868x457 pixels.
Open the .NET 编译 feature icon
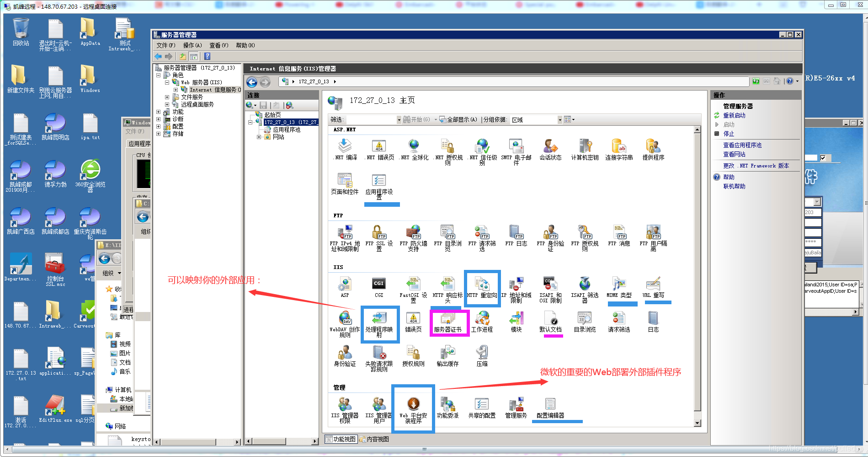(345, 149)
